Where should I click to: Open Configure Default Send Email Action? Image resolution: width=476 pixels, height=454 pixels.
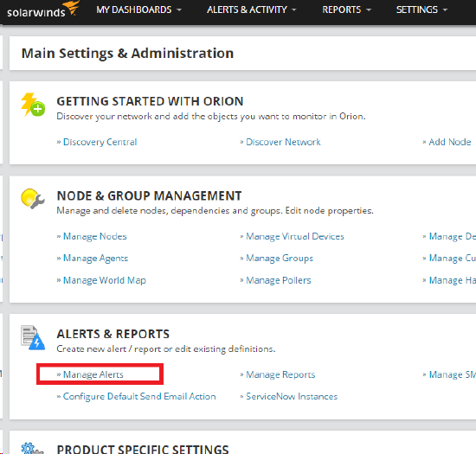click(x=139, y=396)
